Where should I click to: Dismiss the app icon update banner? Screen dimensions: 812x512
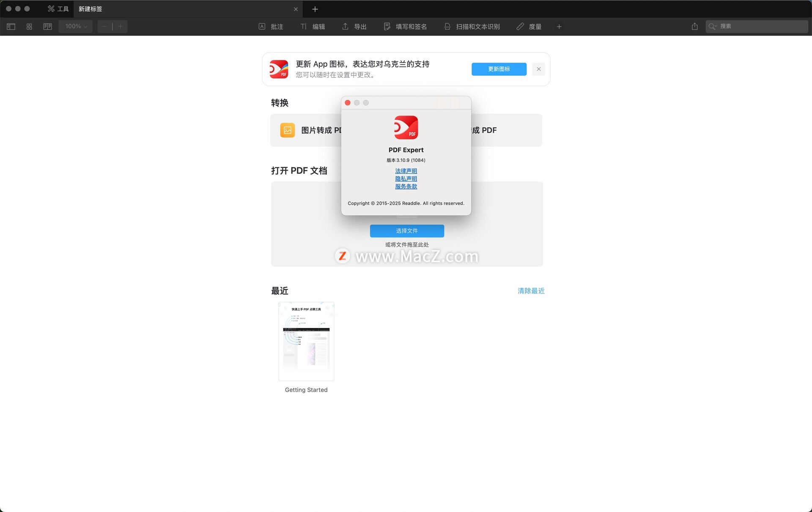click(x=538, y=69)
